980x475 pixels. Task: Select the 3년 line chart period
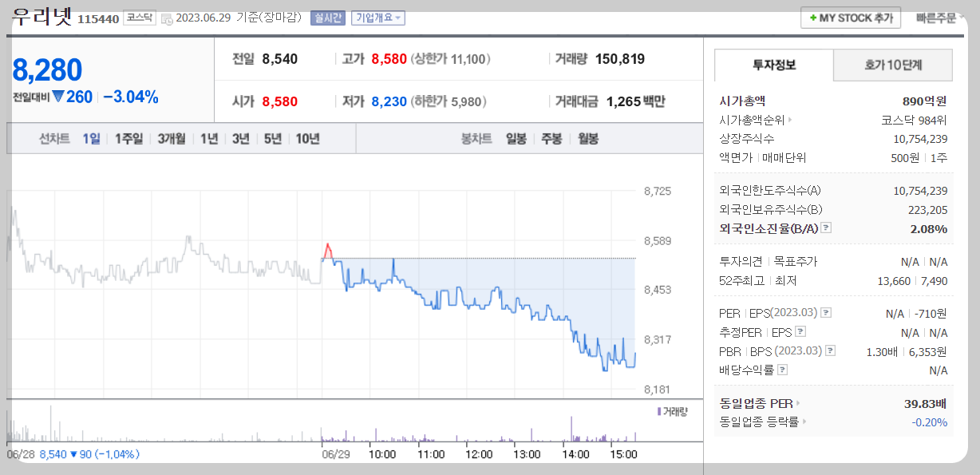point(241,138)
